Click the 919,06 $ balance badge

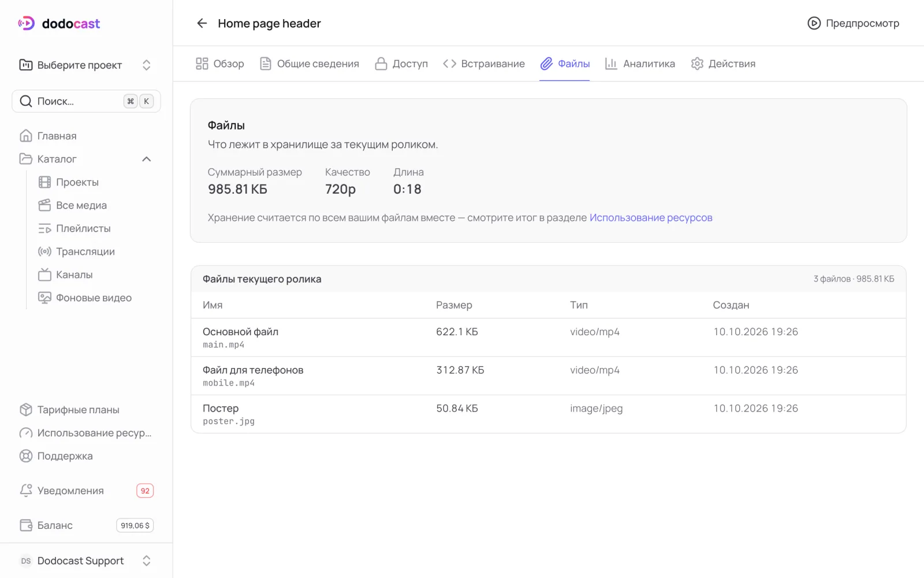(135, 525)
